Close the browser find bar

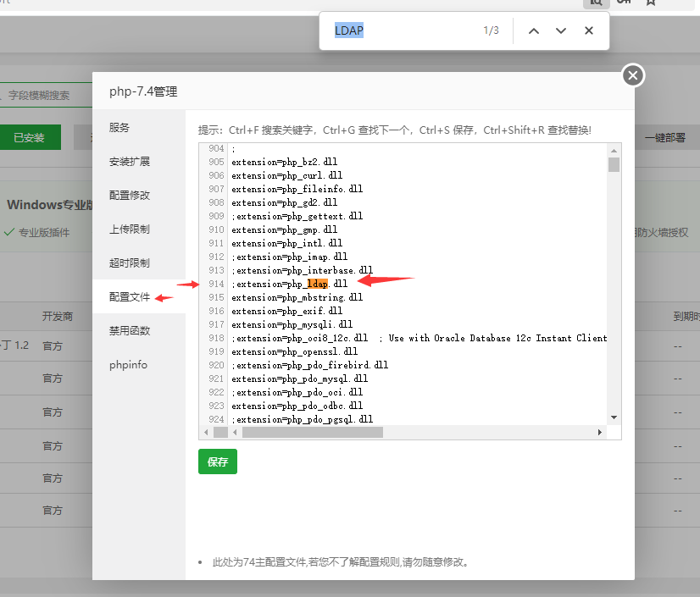(588, 30)
